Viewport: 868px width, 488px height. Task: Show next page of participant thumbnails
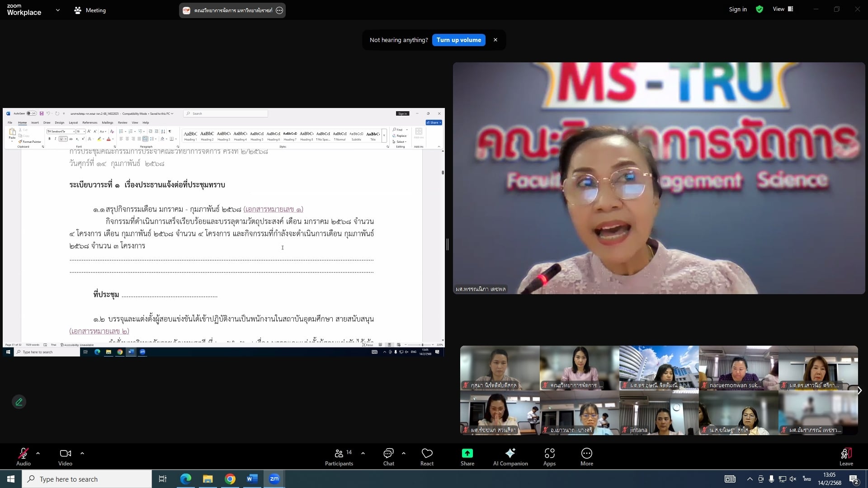click(859, 390)
